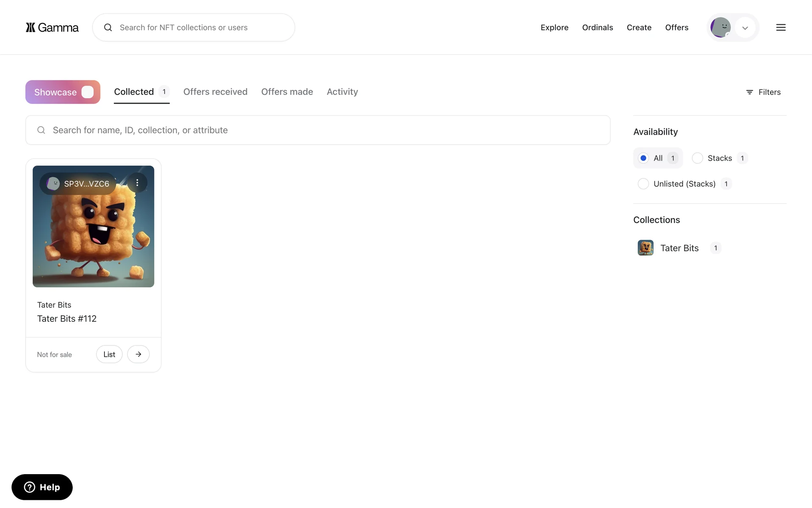
Task: Expand account dropdown chevron
Action: pyautogui.click(x=745, y=28)
